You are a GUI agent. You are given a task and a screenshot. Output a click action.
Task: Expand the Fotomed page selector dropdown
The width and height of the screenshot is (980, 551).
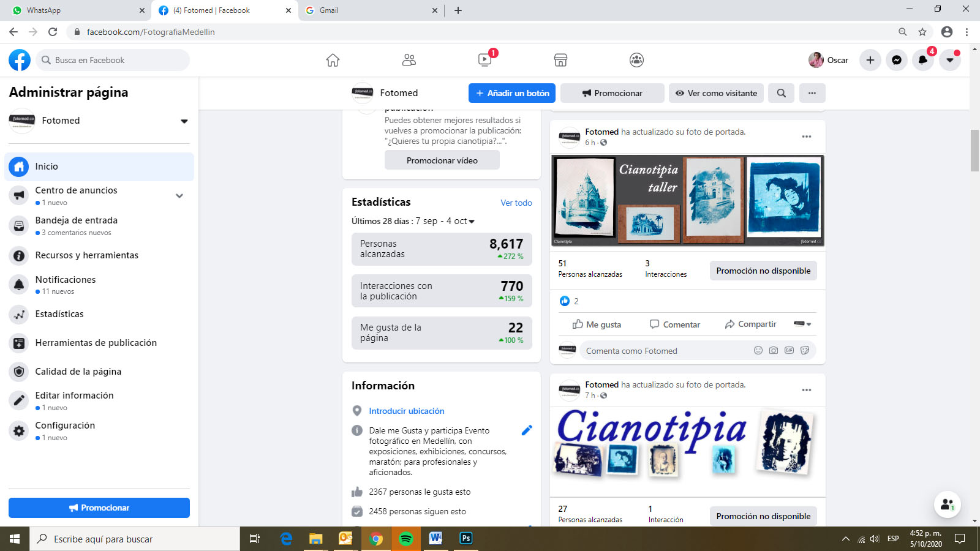click(184, 121)
